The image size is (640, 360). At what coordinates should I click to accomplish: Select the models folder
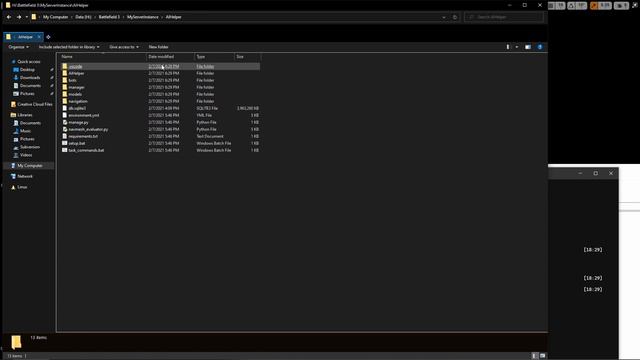point(75,94)
